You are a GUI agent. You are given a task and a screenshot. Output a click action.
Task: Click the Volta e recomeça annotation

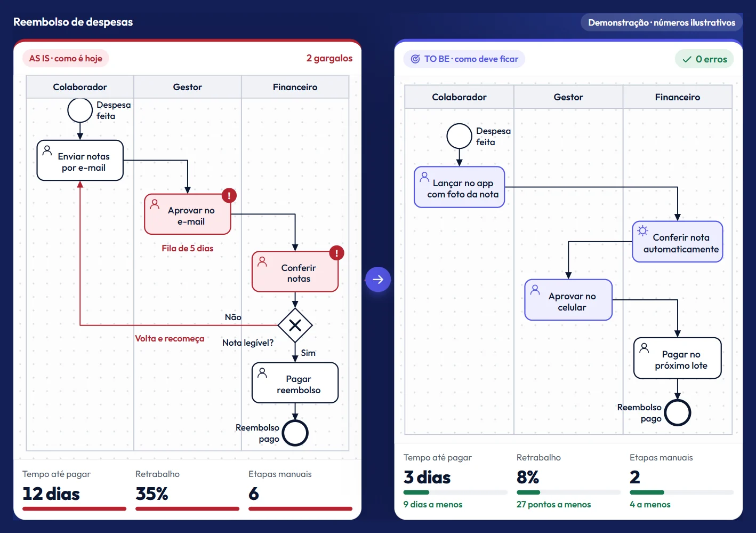(x=170, y=338)
